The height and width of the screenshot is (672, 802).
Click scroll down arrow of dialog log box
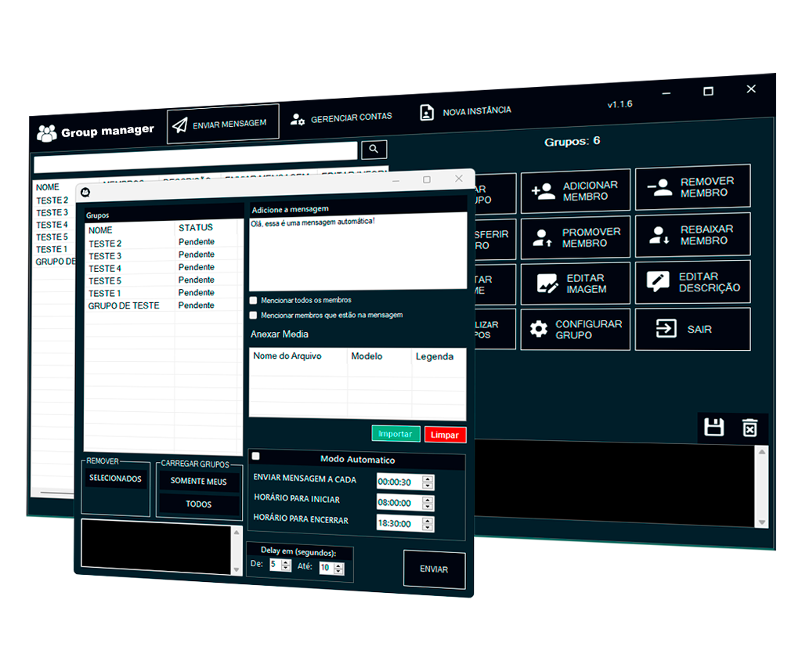tap(237, 569)
